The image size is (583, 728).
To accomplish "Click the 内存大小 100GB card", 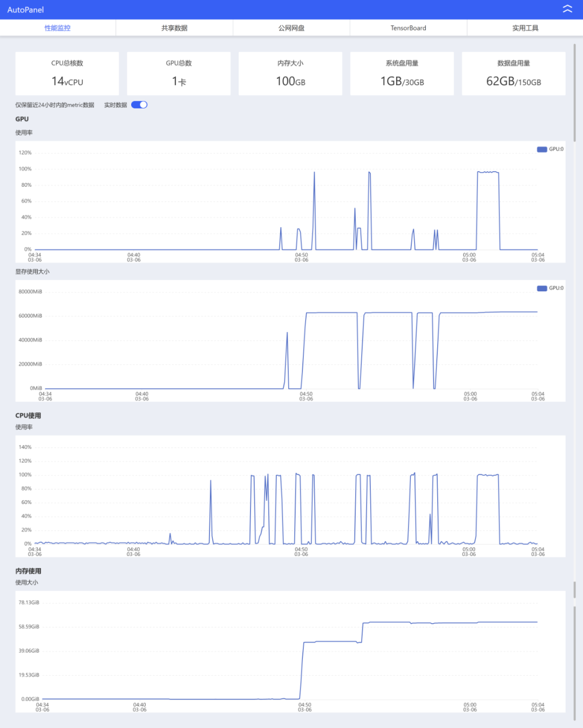I will coord(290,73).
